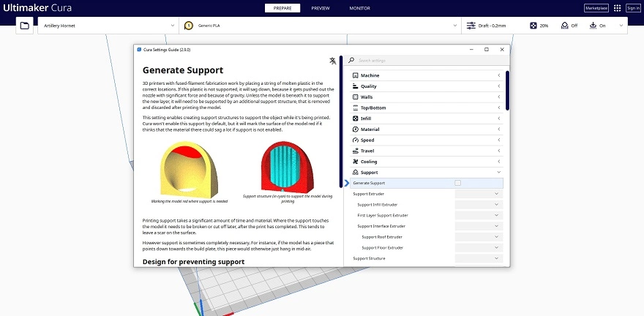Image resolution: width=644 pixels, height=316 pixels.
Task: Click the infill 20% icon
Action: (x=533, y=26)
